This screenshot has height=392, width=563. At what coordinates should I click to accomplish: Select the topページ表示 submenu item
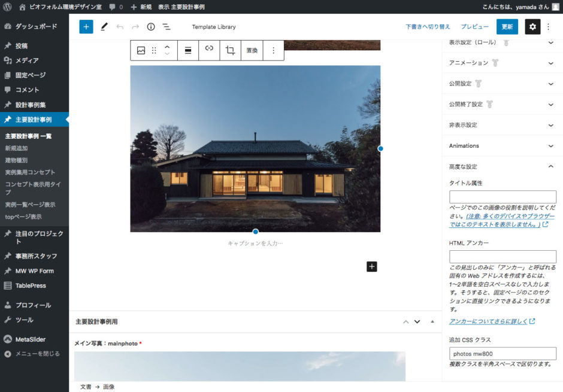coord(23,217)
